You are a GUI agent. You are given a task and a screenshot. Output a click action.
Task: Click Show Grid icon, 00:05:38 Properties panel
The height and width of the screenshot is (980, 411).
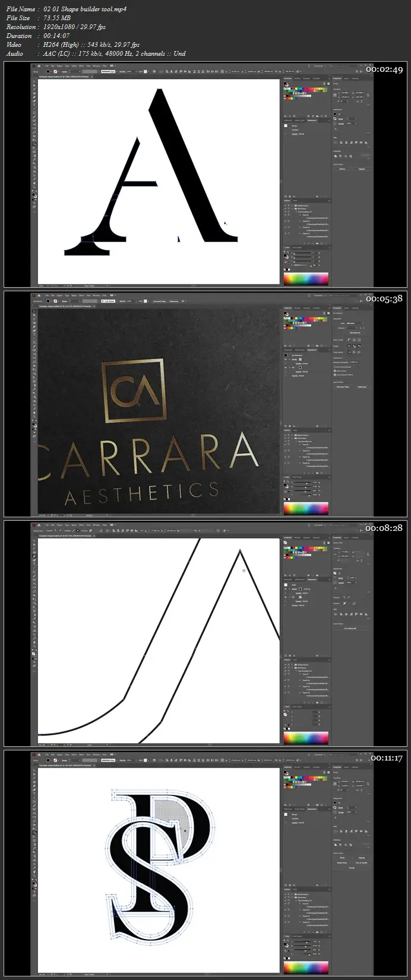pos(354,340)
